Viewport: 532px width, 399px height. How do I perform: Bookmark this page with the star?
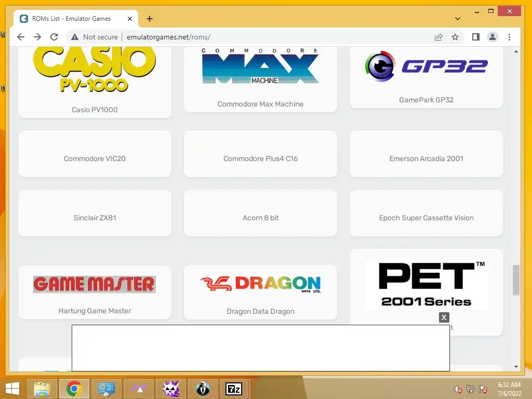coord(455,37)
